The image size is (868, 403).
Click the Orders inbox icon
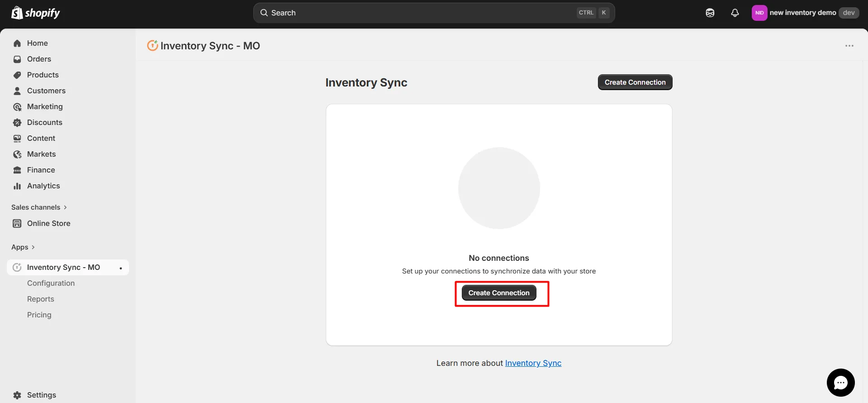coord(17,59)
